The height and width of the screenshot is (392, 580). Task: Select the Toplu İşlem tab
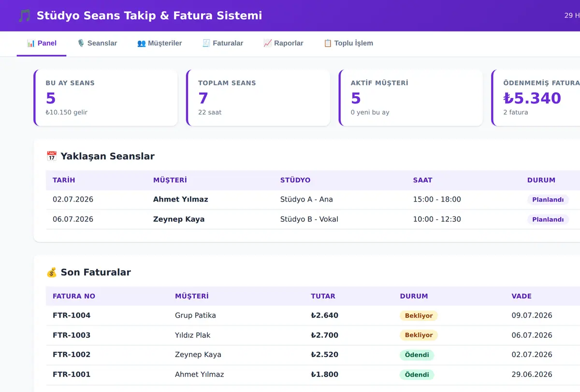point(348,44)
